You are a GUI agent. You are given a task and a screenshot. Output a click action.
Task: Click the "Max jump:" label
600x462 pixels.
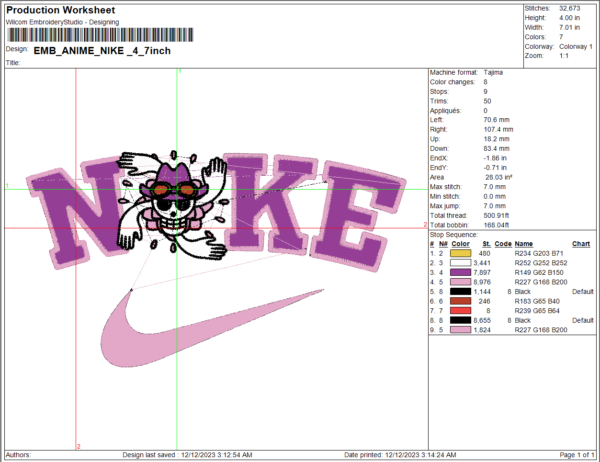point(445,206)
